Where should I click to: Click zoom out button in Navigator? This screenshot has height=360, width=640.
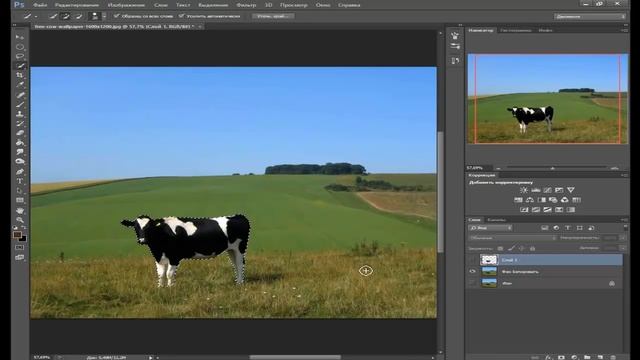(x=498, y=168)
